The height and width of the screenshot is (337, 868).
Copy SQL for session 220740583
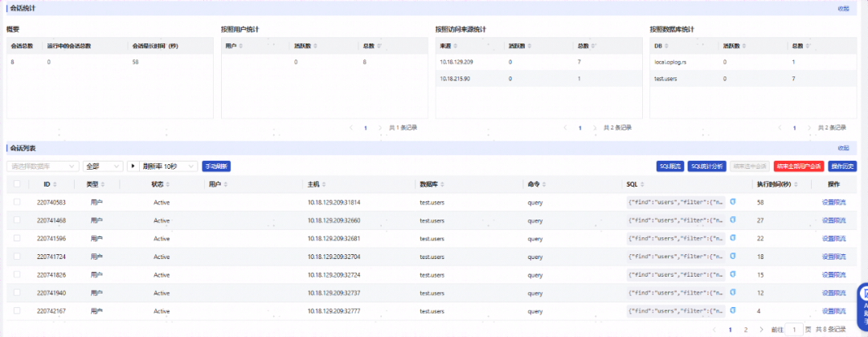coord(733,203)
